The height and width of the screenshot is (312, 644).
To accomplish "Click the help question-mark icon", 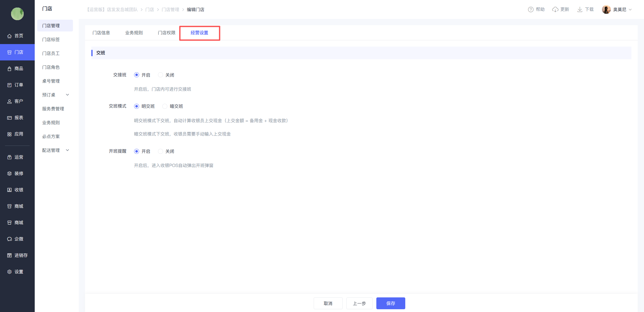I will click(x=531, y=10).
